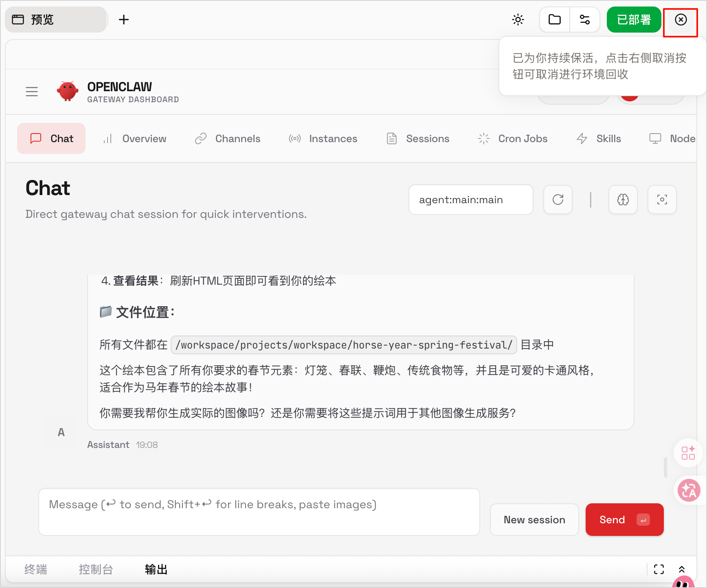707x588 pixels.
Task: Click the horse-year-spring-festival workspace path
Action: click(344, 345)
